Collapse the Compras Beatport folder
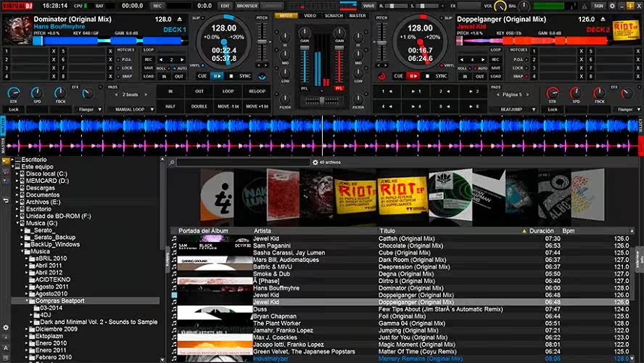 tap(27, 301)
